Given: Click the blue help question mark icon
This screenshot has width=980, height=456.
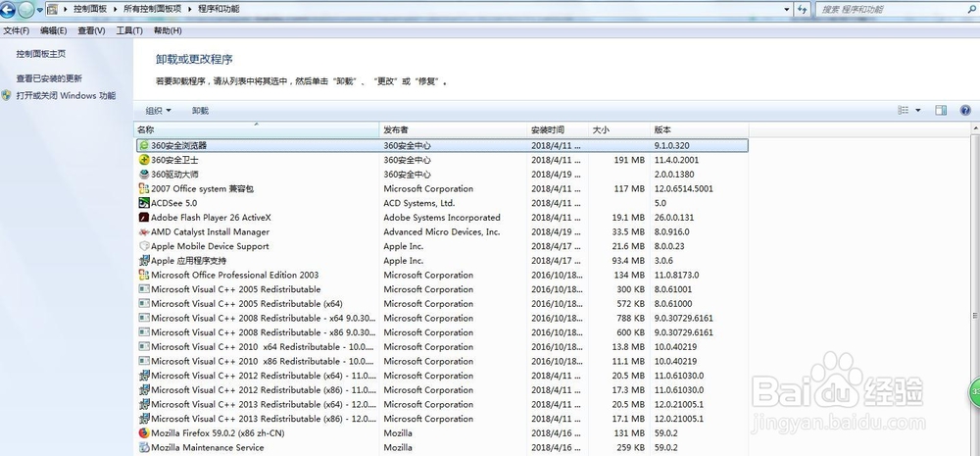Looking at the screenshot, I should [965, 111].
